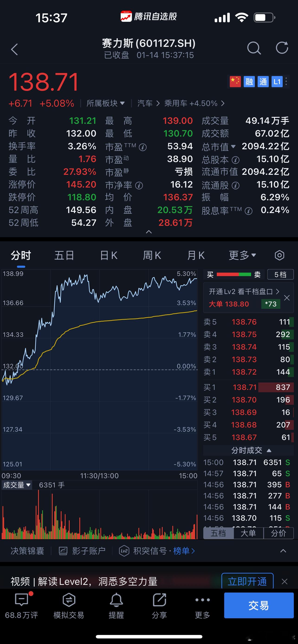Screen dimensions: 298x644
Task: Open the 成交量 indicator dropdown
Action: coord(16,485)
